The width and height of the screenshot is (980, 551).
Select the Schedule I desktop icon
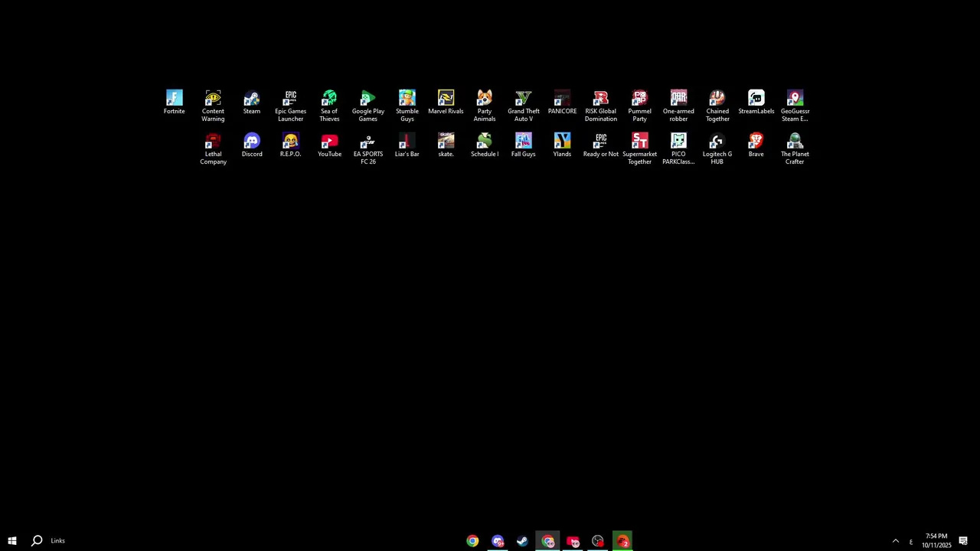pos(485,145)
